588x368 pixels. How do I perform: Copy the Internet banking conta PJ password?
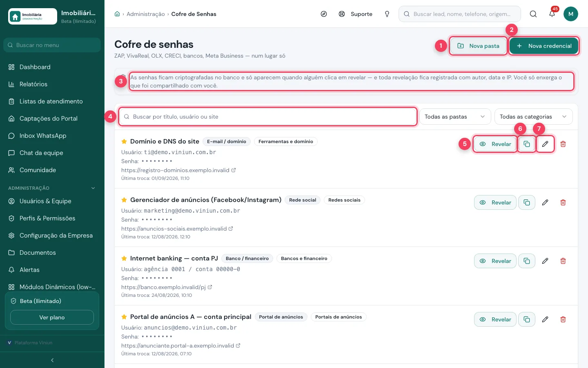tap(527, 261)
